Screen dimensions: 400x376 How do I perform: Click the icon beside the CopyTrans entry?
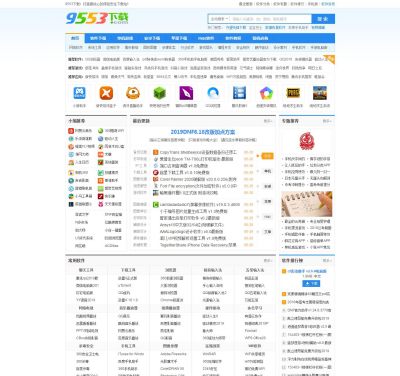pos(155,152)
